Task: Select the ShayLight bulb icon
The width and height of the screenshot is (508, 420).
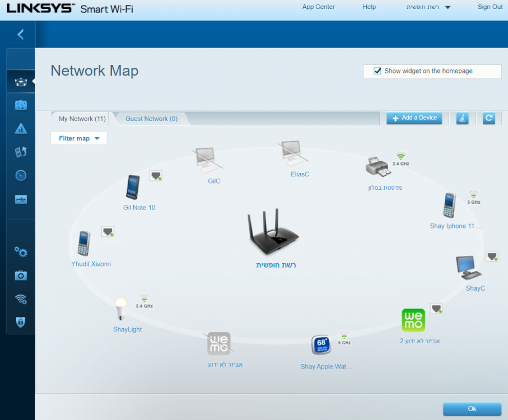Action: [121, 309]
